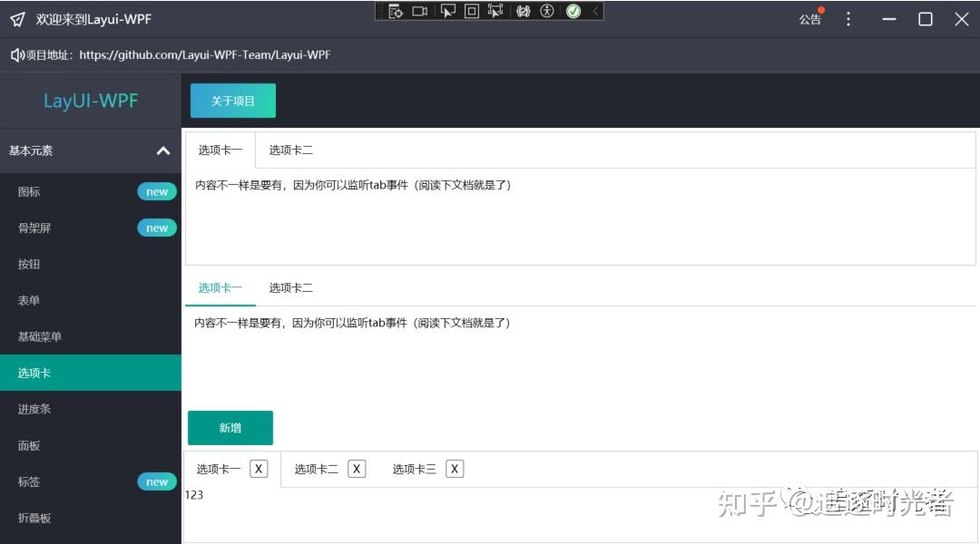Viewport: 980px width, 544px height.
Task: Click the 新增 button
Action: 230,427
